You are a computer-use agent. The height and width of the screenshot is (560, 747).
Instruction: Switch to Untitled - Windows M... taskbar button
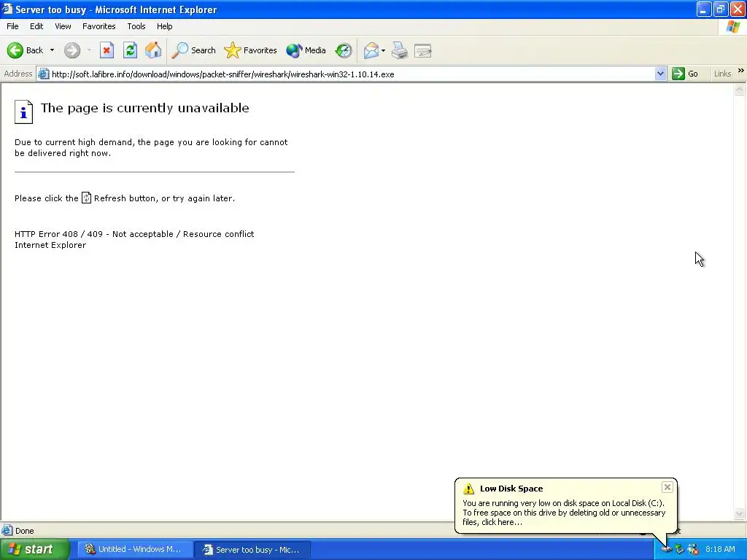pyautogui.click(x=135, y=549)
